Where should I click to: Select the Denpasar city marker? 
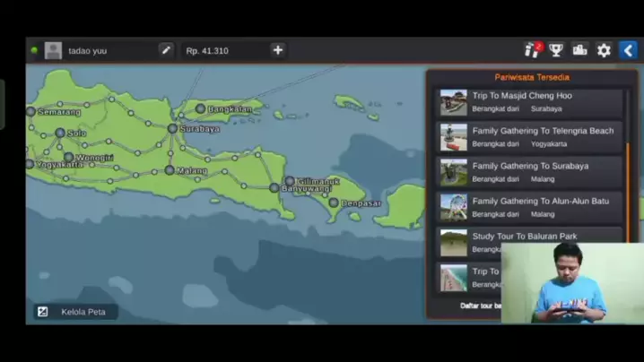334,203
